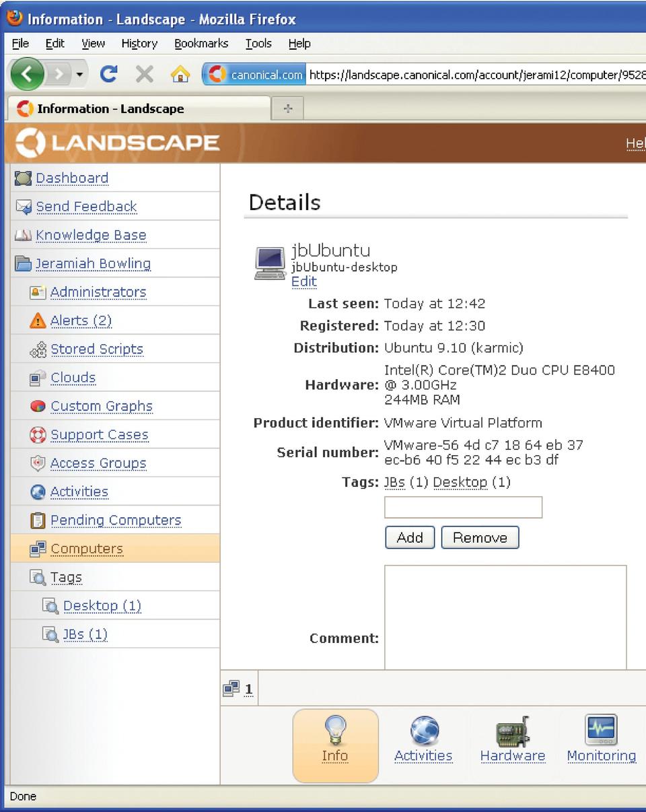This screenshot has width=646, height=812.
Task: Click the Stored Scripts icon
Action: click(x=38, y=349)
